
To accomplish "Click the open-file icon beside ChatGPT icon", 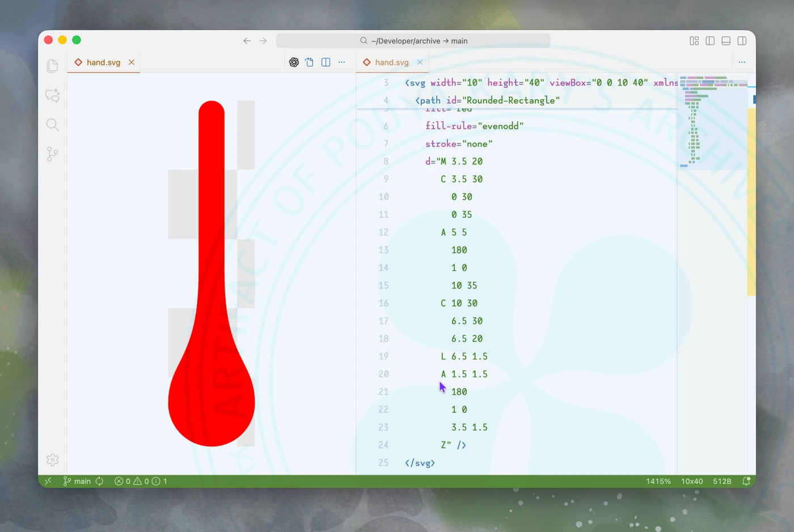I will pyautogui.click(x=310, y=62).
